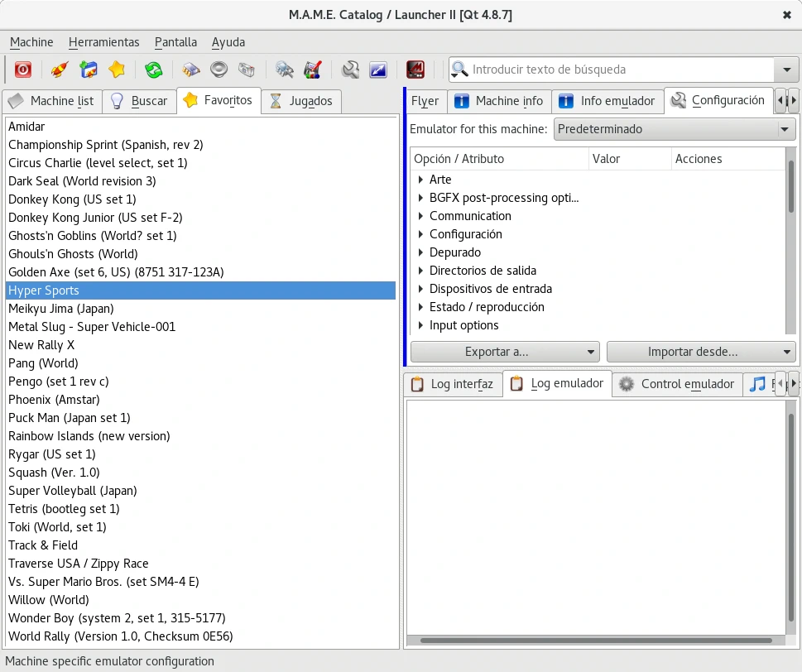Click the Importar desde... button
Viewport: 802px width, 672px height.
coord(700,352)
